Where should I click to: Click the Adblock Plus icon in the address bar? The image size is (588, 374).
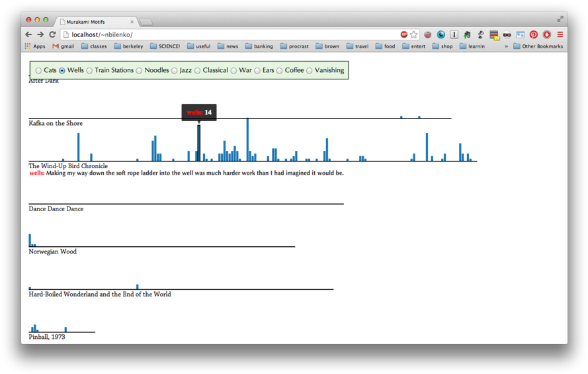click(403, 34)
